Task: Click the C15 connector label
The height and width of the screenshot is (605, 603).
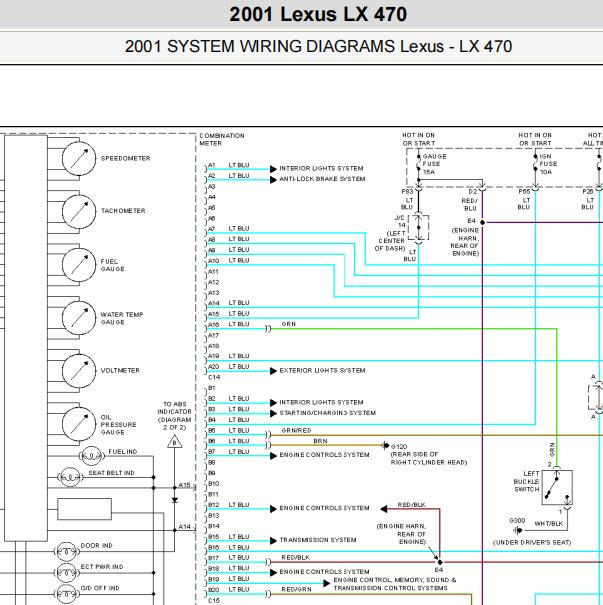Action: [214, 600]
